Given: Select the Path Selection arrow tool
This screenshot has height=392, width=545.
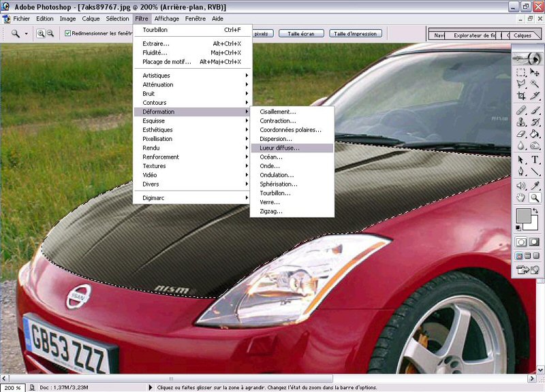Looking at the screenshot, I should click(520, 160).
